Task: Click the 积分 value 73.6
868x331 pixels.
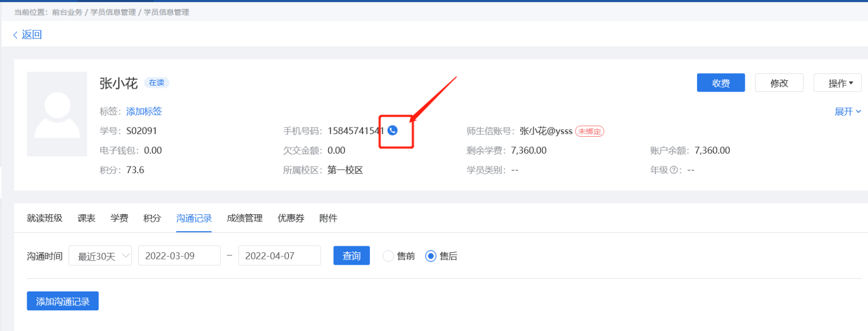Action: click(135, 170)
